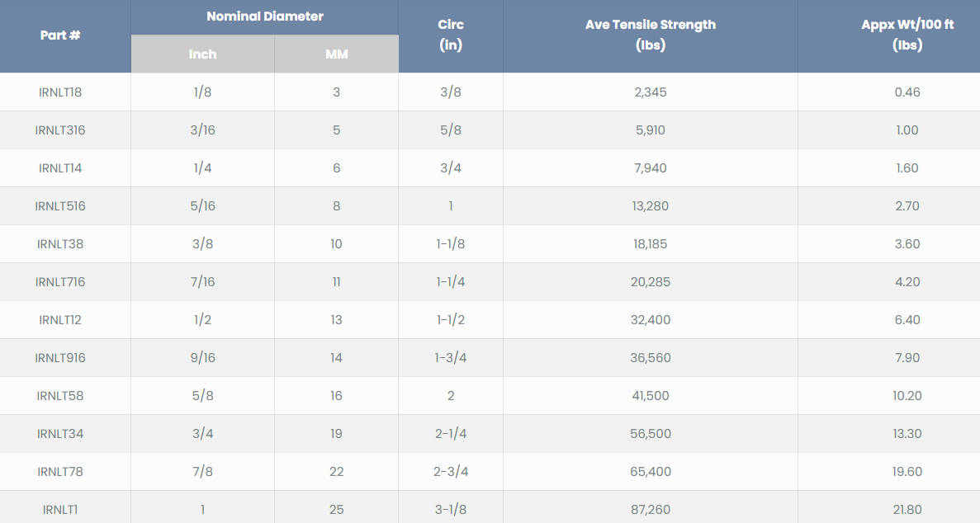Select the IRNLT38 row label
The image size is (980, 523).
pyautogui.click(x=60, y=244)
